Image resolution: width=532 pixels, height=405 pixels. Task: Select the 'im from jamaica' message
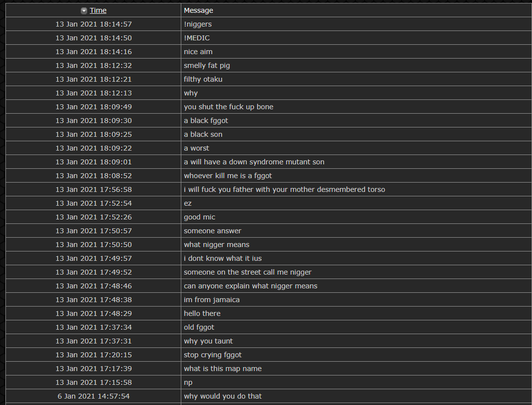212,300
